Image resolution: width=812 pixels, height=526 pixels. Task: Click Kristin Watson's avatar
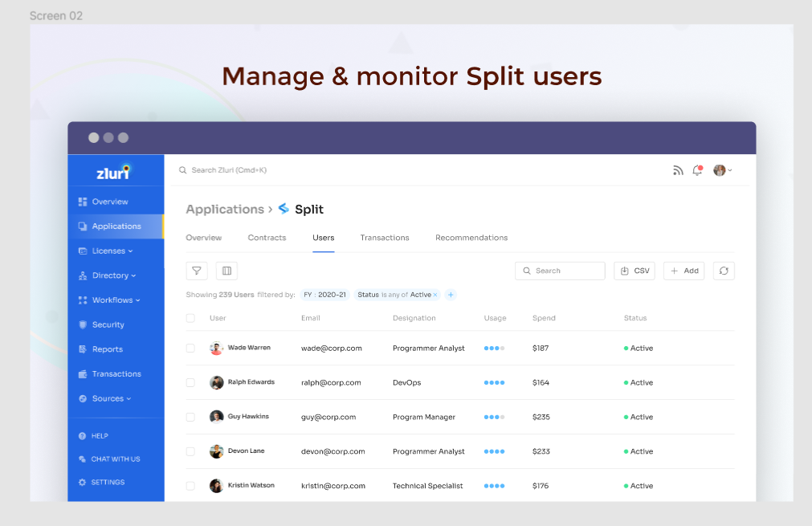(x=216, y=486)
